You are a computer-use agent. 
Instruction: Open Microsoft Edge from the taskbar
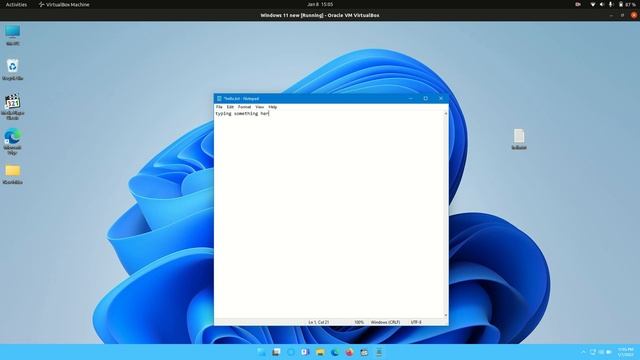point(335,352)
